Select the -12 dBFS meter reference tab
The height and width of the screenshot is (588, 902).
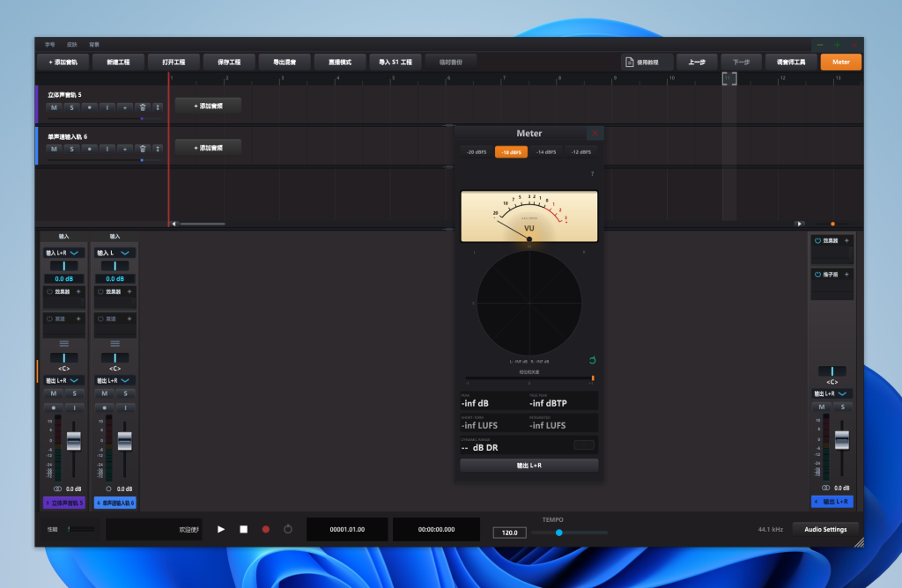point(581,152)
